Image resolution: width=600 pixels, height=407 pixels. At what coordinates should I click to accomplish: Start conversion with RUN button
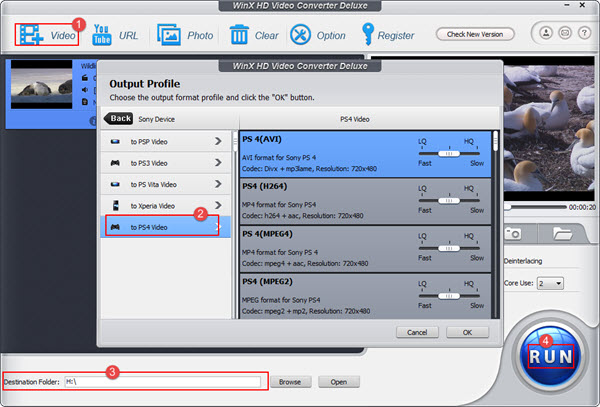[551, 357]
